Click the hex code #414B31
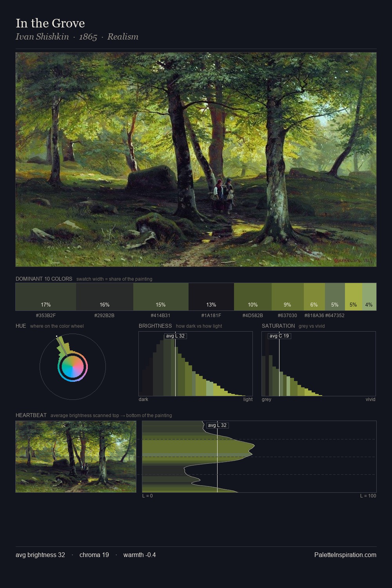The image size is (392, 588). (x=161, y=316)
